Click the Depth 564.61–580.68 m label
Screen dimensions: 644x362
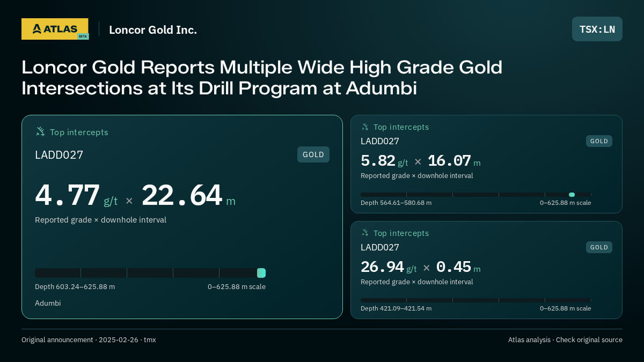tap(396, 203)
